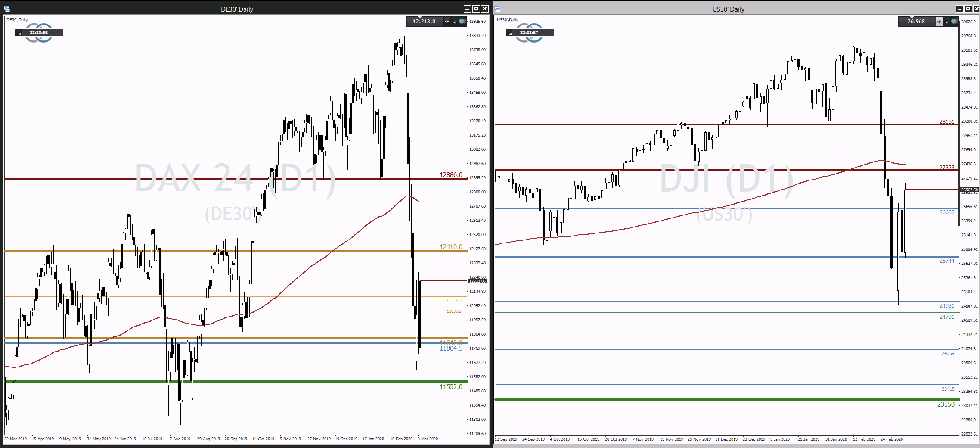980x448 pixels.
Task: Expand the DE30 clock widget corner arrow
Action: click(x=20, y=34)
